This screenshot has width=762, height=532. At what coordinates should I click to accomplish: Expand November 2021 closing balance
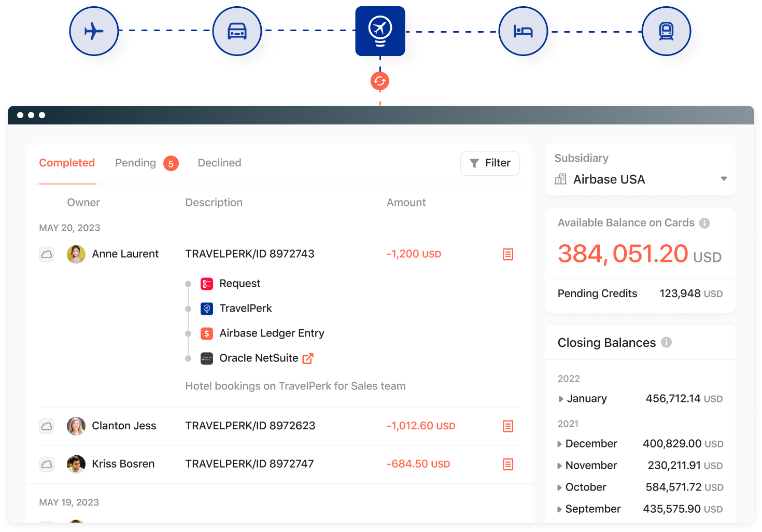(x=559, y=466)
